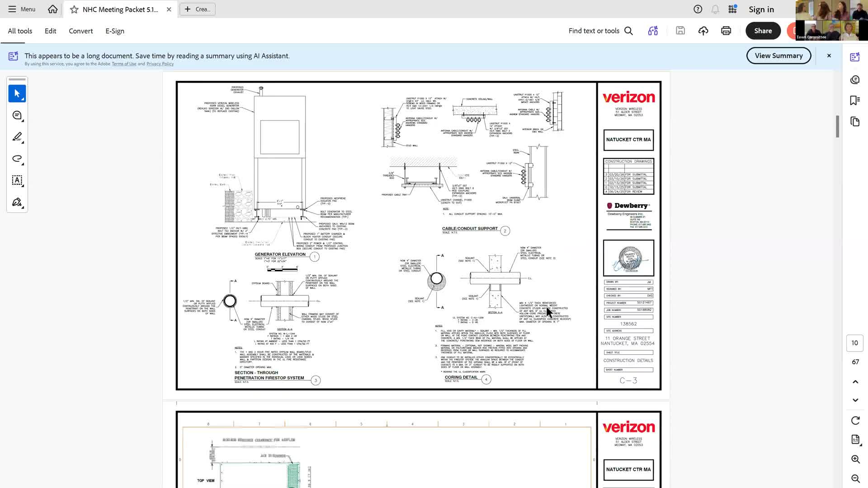Open the page display fit options
The width and height of the screenshot is (868, 488).
[x=855, y=440]
